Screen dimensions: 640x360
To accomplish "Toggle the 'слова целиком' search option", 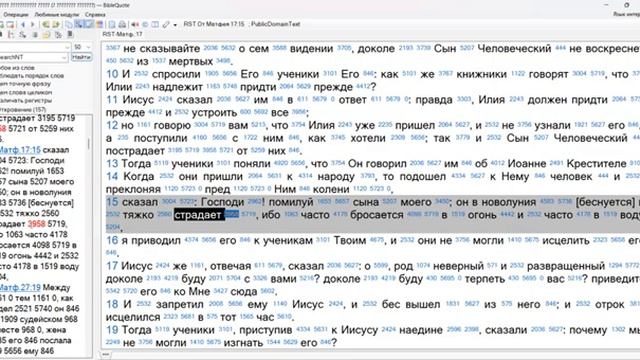I will tap(26, 93).
